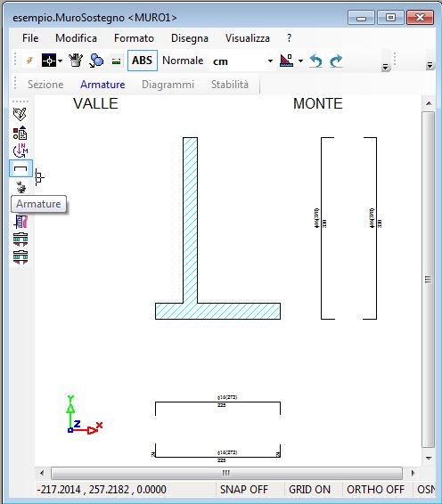Toggle GRID ON in status bar

click(x=309, y=489)
